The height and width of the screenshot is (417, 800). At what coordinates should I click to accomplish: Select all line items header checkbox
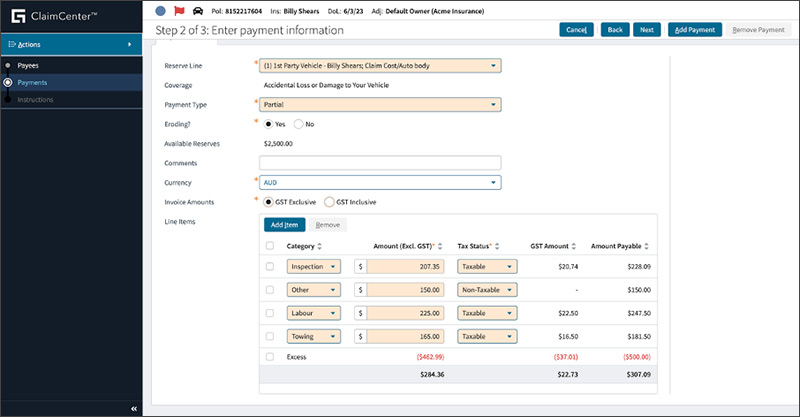tap(269, 246)
